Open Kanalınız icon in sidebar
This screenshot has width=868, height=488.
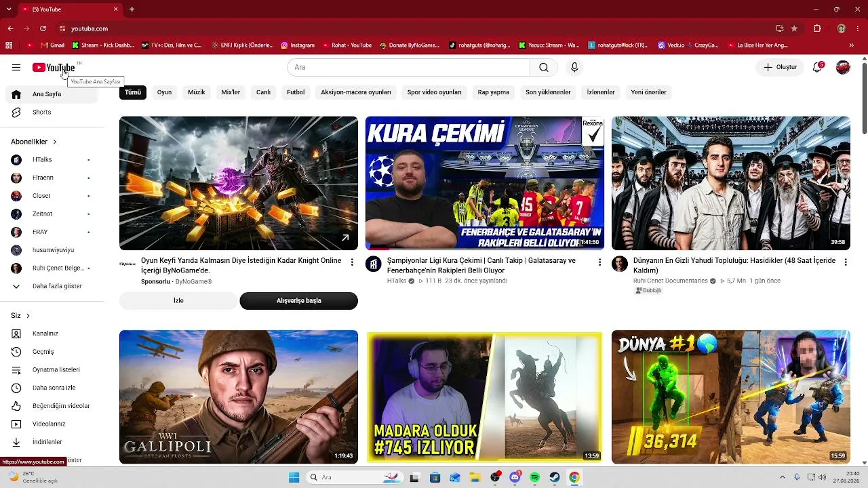click(16, 333)
